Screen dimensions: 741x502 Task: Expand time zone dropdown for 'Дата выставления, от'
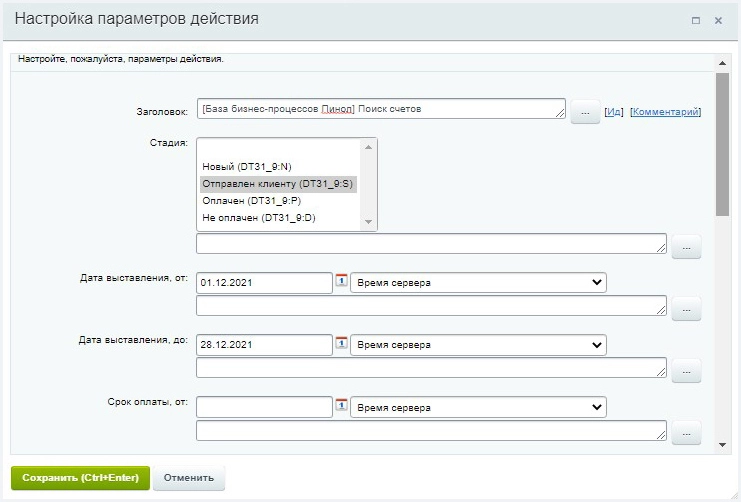pos(478,283)
